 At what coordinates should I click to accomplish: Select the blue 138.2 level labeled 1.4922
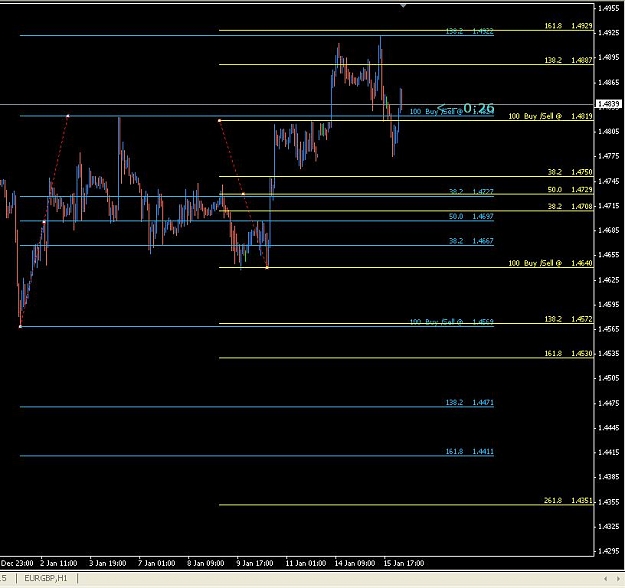pyautogui.click(x=470, y=31)
